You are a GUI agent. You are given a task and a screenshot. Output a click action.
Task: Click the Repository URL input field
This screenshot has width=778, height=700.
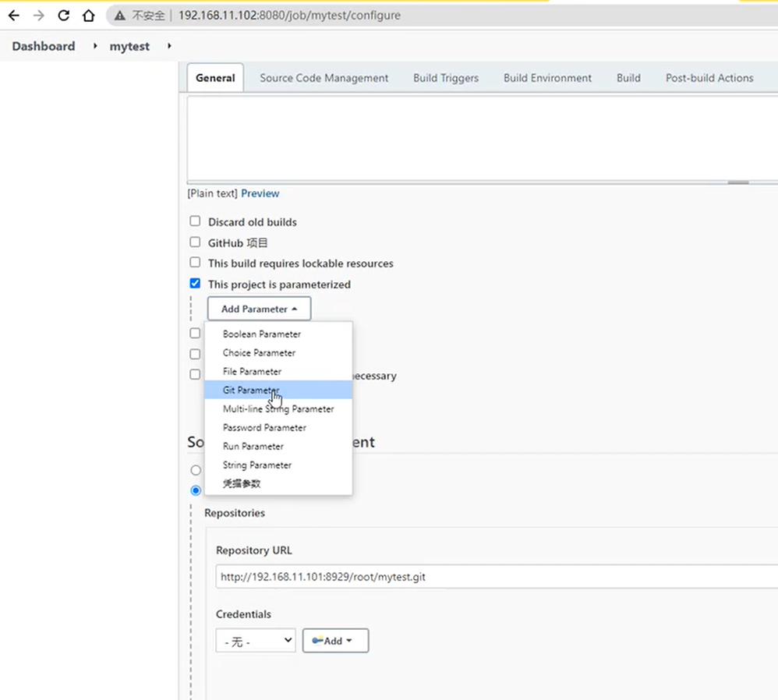(x=497, y=577)
